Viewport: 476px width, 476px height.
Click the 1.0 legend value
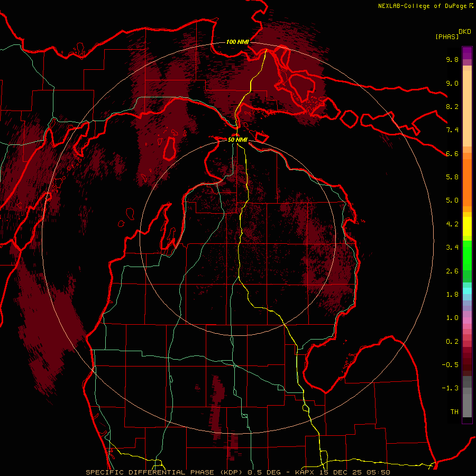pos(452,318)
